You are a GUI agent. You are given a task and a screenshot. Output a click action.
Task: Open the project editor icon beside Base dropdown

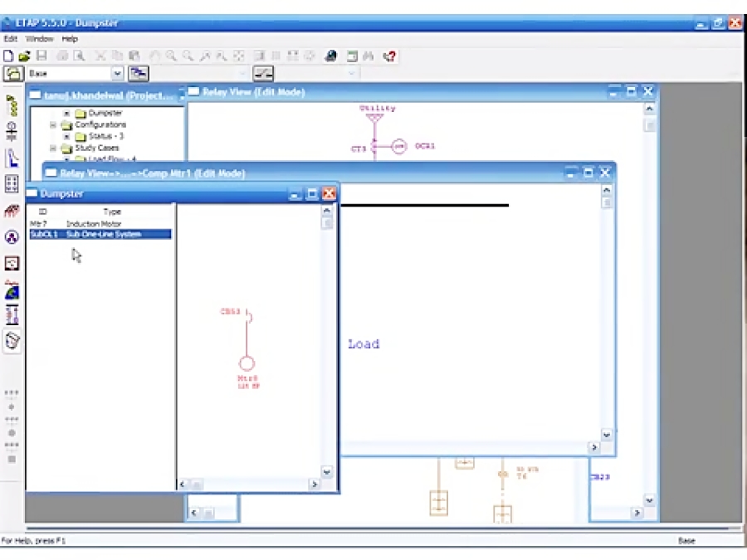139,73
